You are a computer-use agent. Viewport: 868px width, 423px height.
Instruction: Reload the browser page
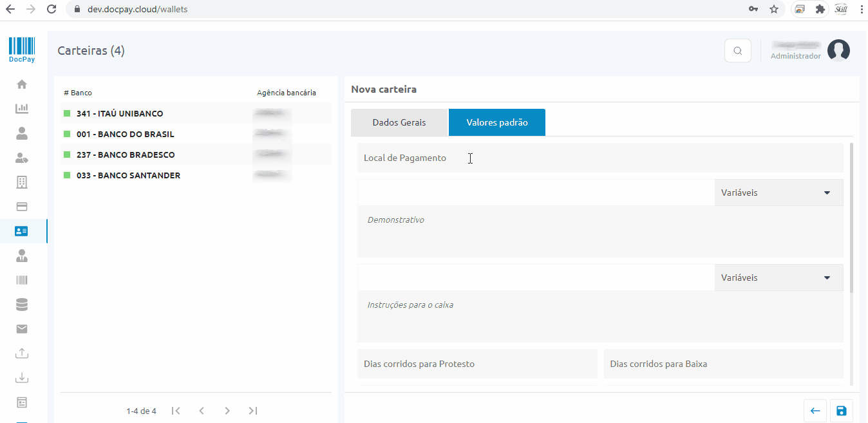52,9
